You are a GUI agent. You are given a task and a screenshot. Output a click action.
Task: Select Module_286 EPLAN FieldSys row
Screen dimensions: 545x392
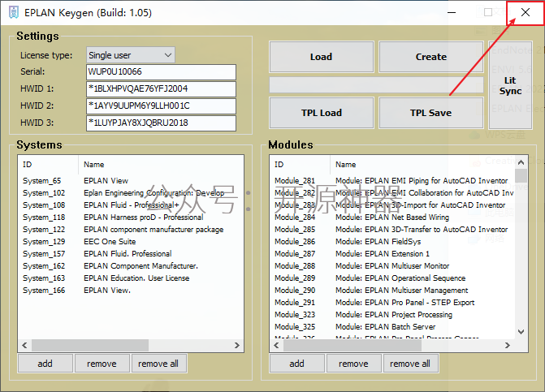[x=392, y=241]
